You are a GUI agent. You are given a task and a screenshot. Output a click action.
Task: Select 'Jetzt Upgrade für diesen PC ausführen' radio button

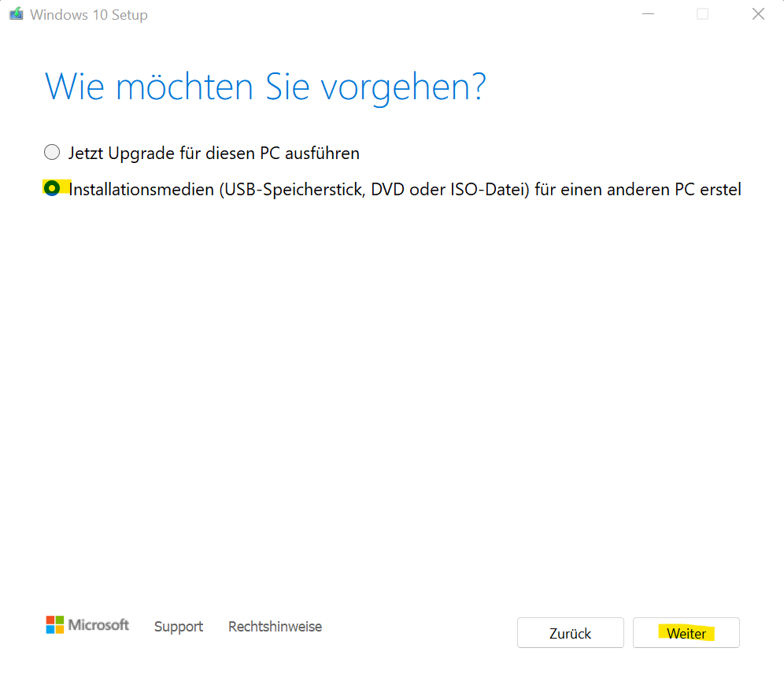coord(52,152)
